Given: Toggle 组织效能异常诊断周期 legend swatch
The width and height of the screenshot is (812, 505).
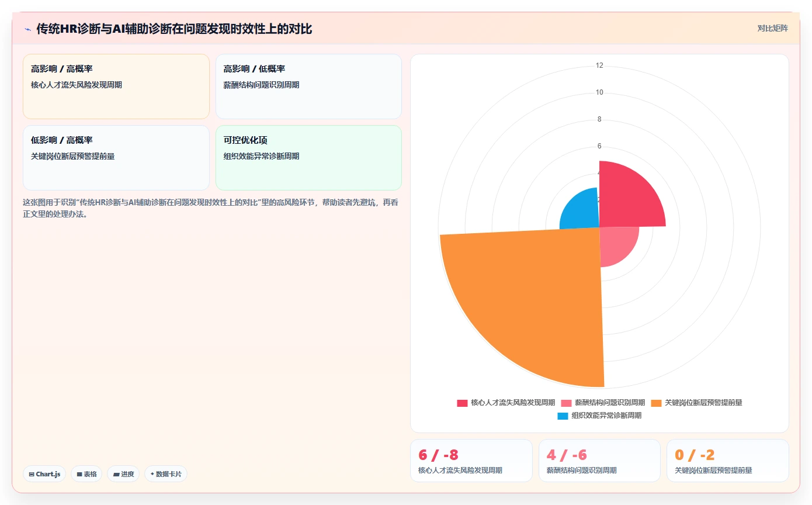Looking at the screenshot, I should coord(563,416).
